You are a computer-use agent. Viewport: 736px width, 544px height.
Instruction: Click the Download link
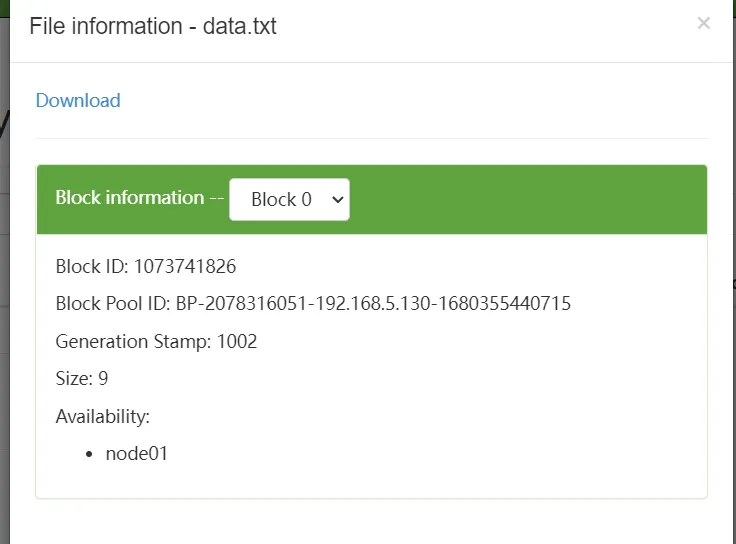click(78, 100)
